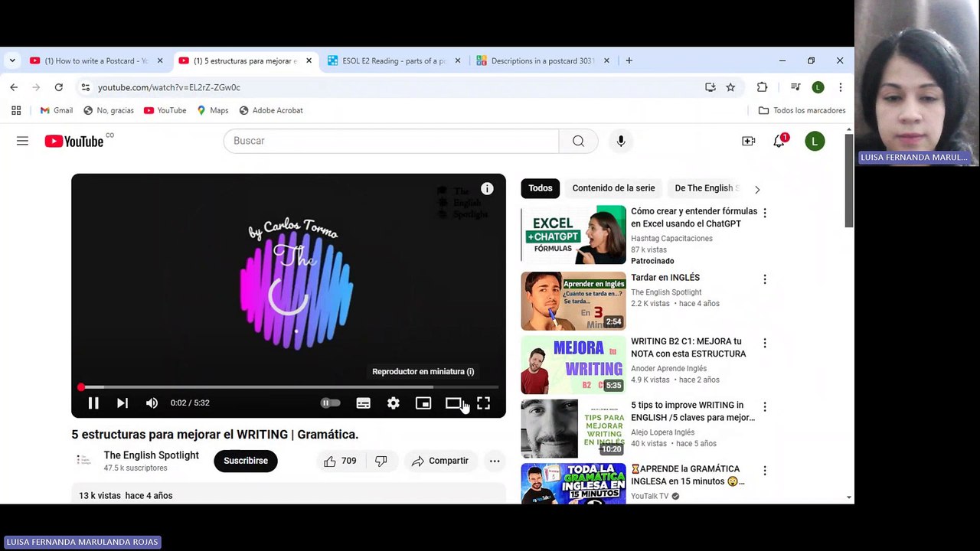Viewport: 980px width, 551px height.
Task: Bookmark this page with the star icon
Action: pos(730,87)
